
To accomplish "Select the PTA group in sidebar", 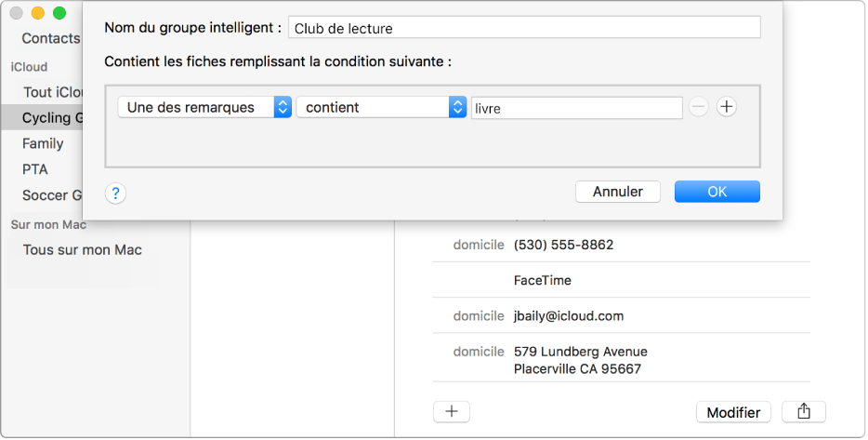I will [35, 169].
